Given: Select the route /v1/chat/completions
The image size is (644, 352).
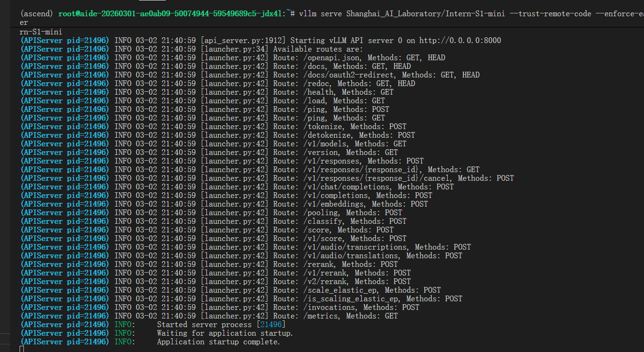Looking at the screenshot, I should coord(346,187).
